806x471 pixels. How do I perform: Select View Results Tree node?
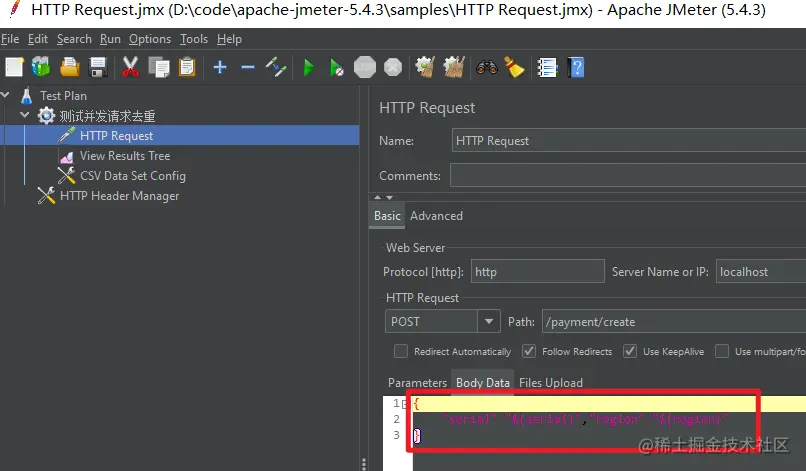click(125, 156)
